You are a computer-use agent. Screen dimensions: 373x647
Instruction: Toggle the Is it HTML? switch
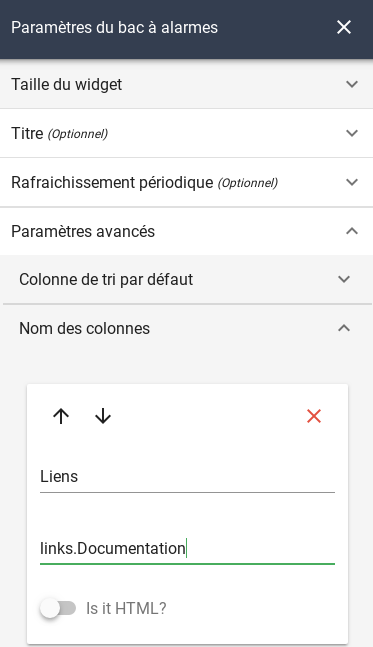tap(58, 609)
